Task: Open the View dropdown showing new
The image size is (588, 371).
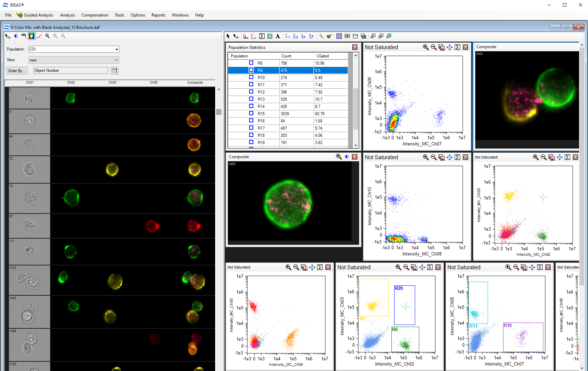Action: pyautogui.click(x=116, y=60)
